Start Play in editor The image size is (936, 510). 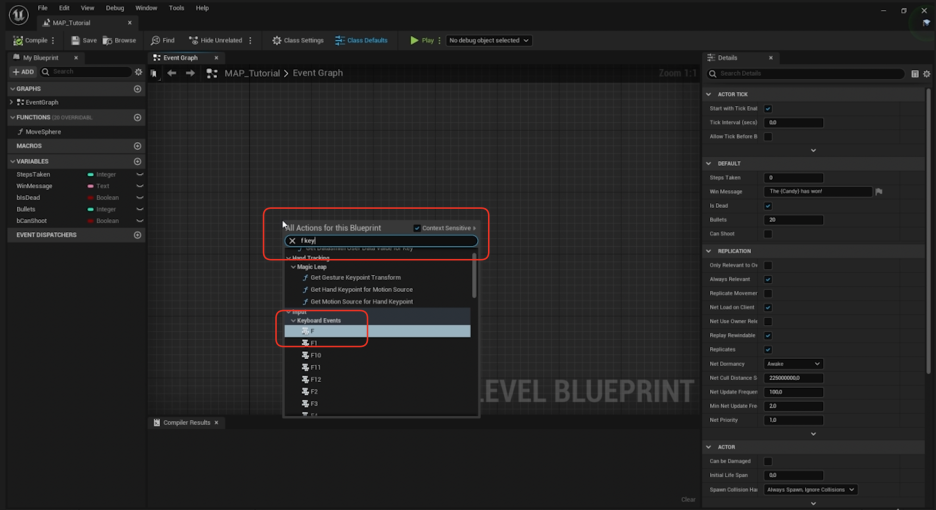click(x=422, y=41)
